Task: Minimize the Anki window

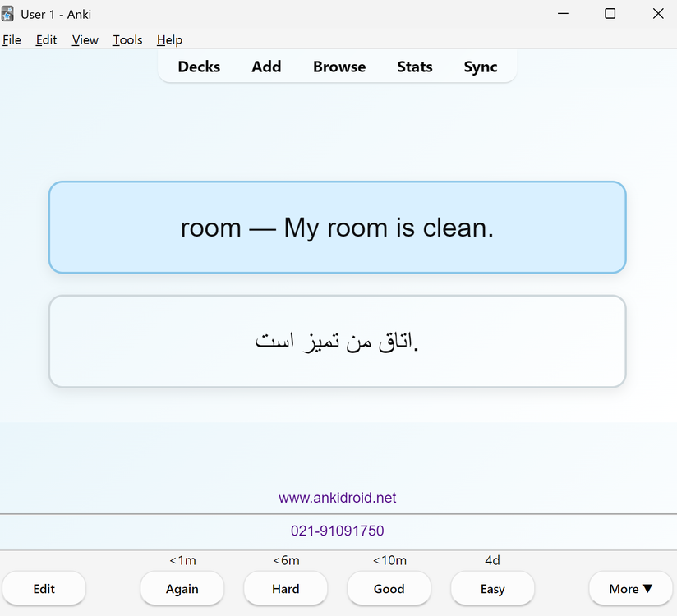Action: (x=563, y=14)
